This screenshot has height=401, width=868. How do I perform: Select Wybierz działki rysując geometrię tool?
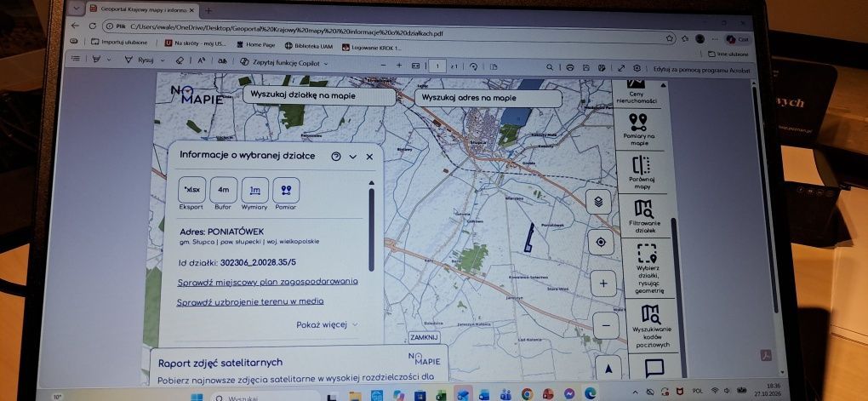point(648,269)
